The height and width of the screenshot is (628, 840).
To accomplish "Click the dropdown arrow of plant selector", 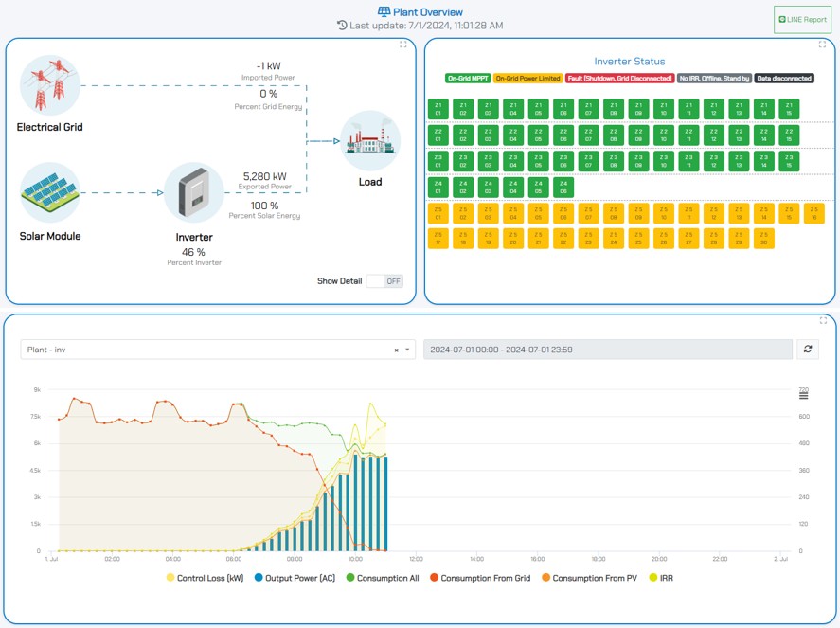I will coord(407,350).
